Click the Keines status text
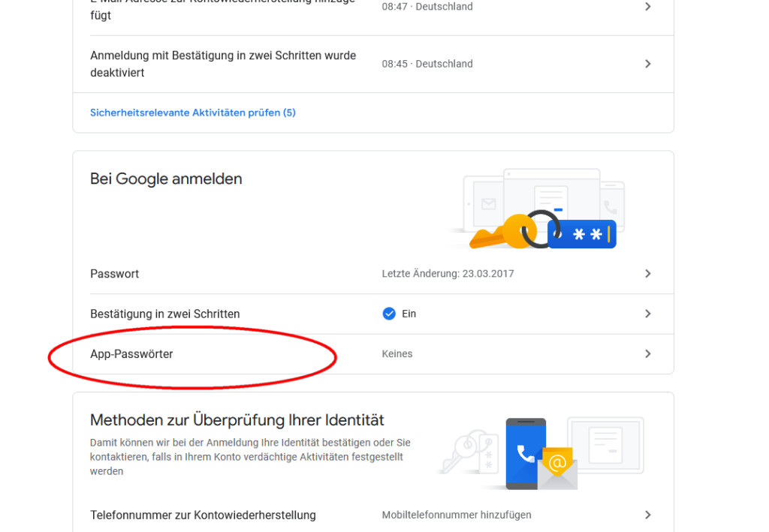This screenshot has width=769, height=532. tap(397, 354)
